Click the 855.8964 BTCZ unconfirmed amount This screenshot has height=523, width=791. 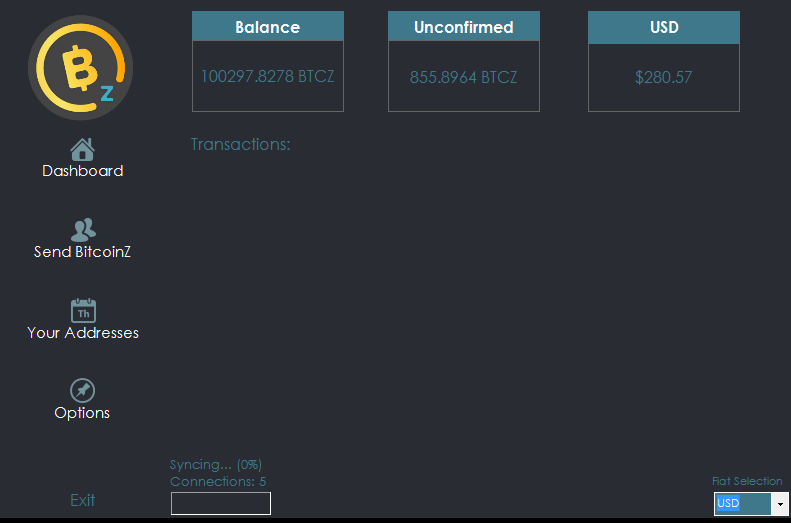point(463,77)
